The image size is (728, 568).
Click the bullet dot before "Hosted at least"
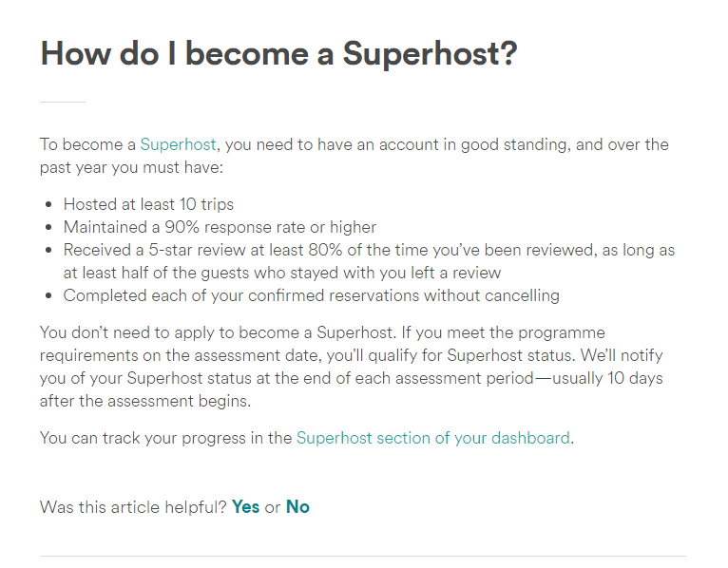tap(49, 205)
